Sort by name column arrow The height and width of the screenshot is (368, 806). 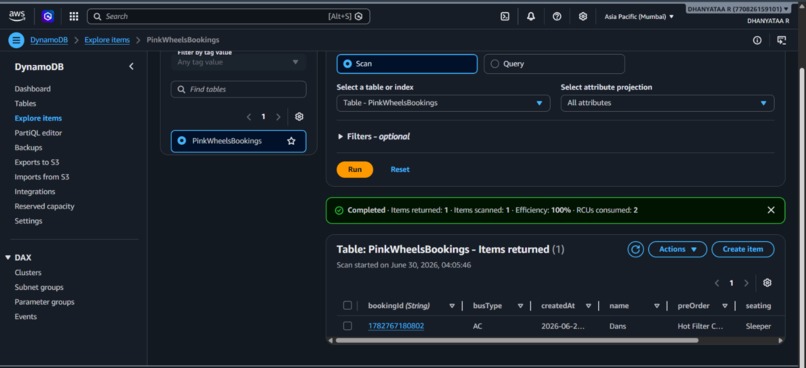(x=656, y=306)
